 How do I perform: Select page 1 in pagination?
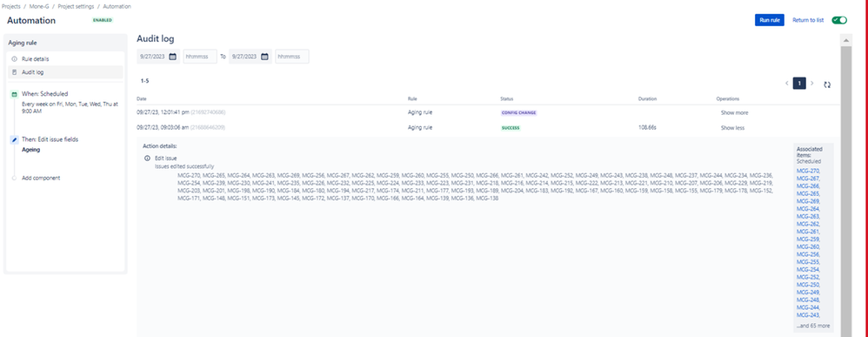pos(799,84)
